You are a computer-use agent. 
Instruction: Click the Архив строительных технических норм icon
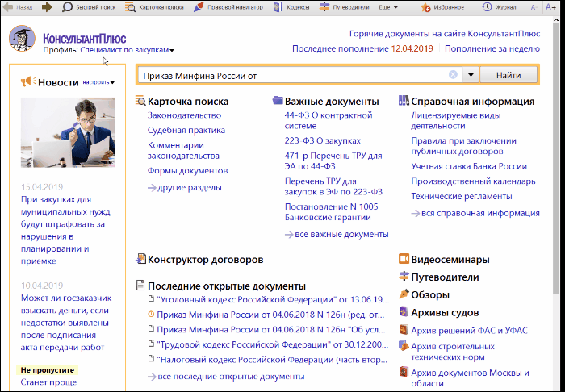(x=404, y=346)
